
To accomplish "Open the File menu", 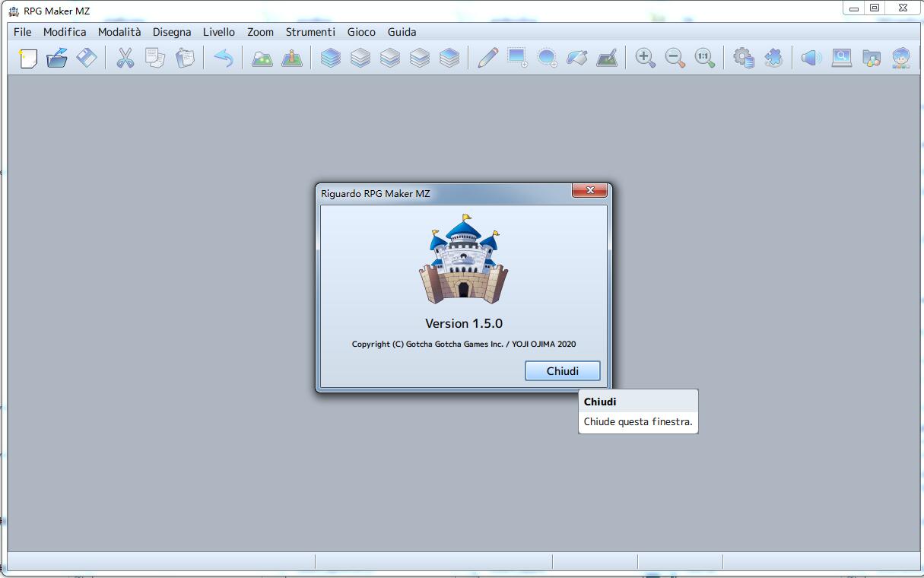I will point(22,32).
